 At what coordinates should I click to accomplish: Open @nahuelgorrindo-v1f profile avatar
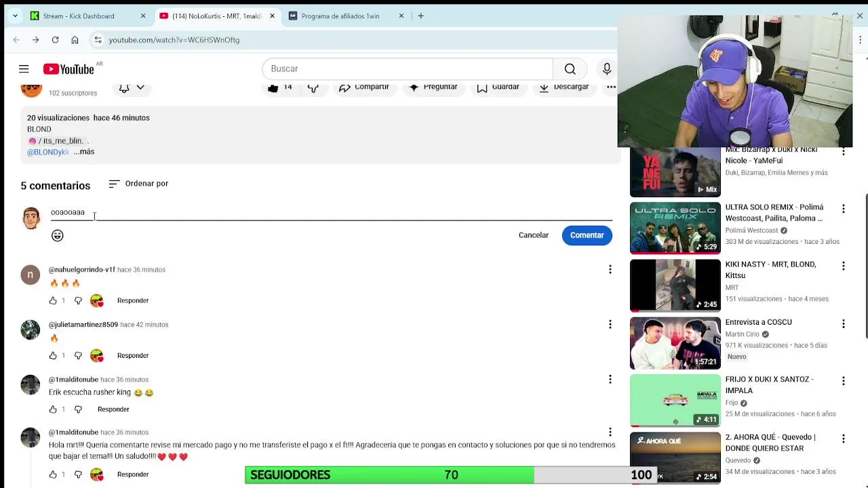coord(31,274)
